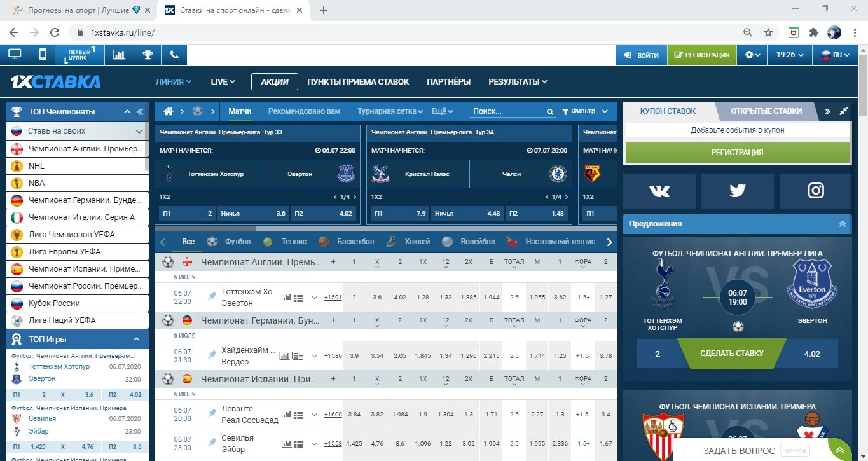Open Турнирная сетка dropdown
Screen dimensions: 868x461
click(390, 111)
